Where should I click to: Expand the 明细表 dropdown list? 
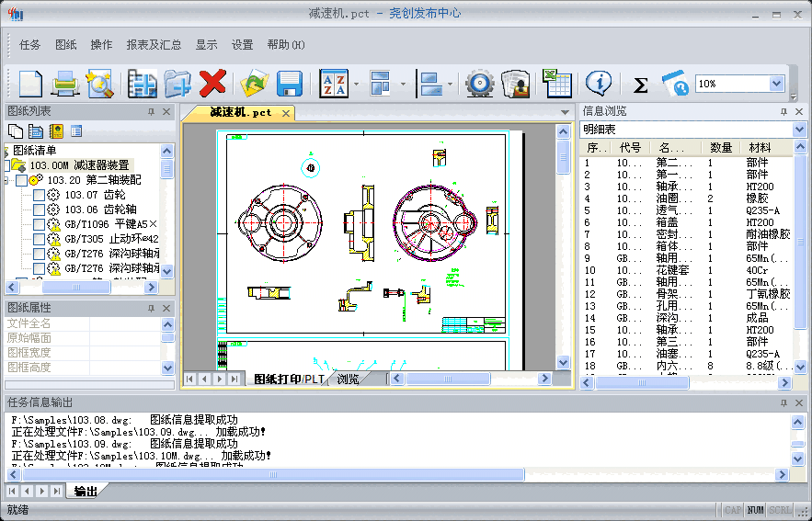point(798,130)
